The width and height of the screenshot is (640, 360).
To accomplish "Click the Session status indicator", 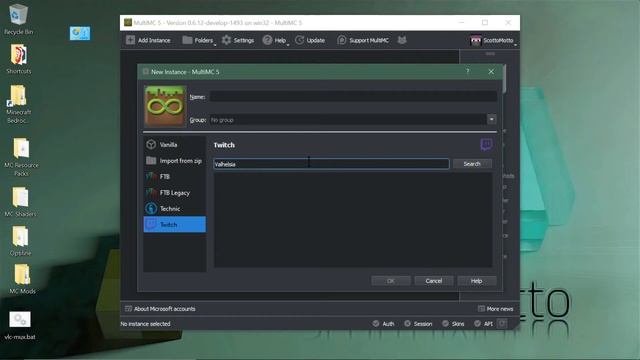I will click(418, 324).
